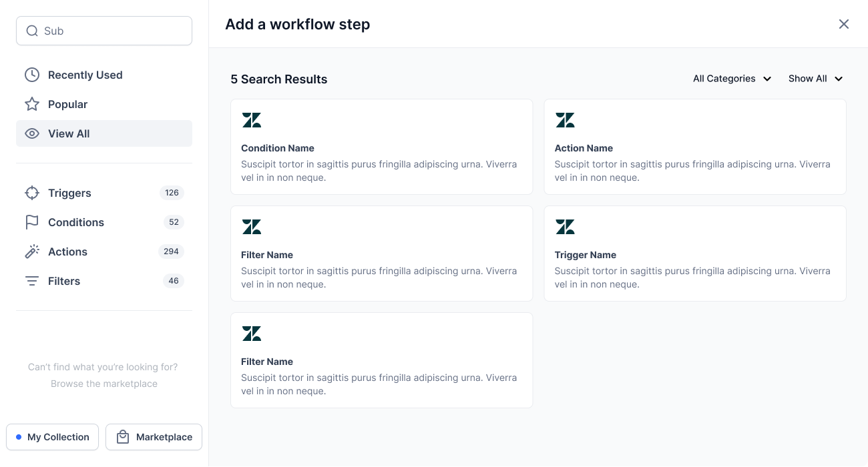
Task: Click the Marketplace shopping bag icon
Action: [x=122, y=437]
